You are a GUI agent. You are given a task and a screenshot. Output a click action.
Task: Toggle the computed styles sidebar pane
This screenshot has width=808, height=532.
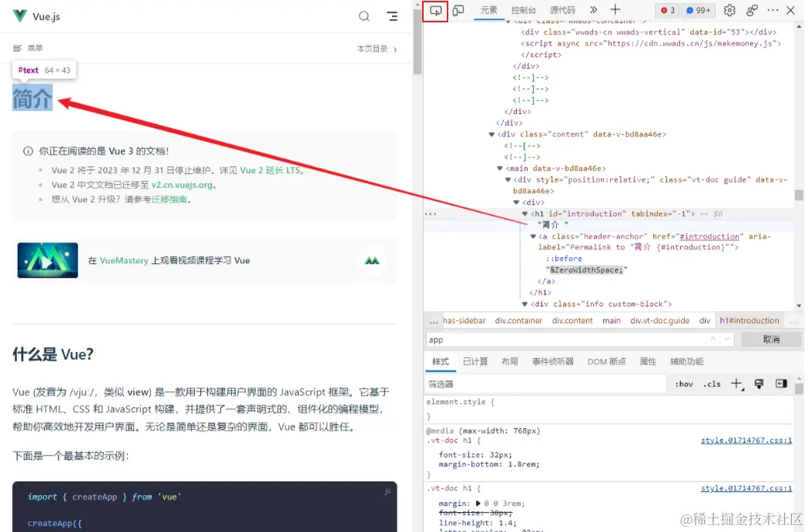coord(781,383)
